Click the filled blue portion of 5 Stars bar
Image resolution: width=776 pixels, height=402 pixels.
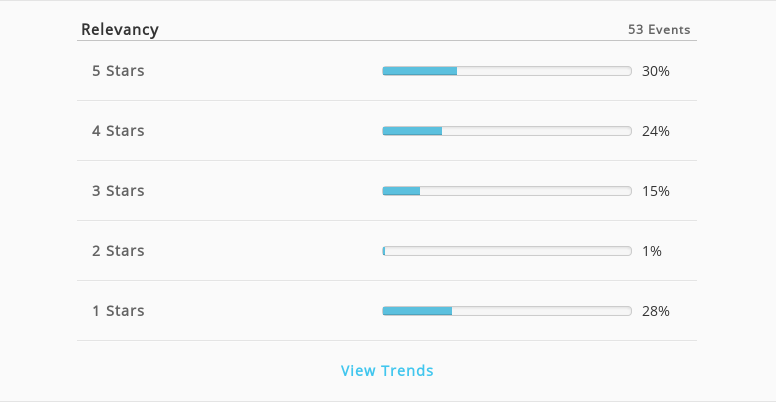420,71
